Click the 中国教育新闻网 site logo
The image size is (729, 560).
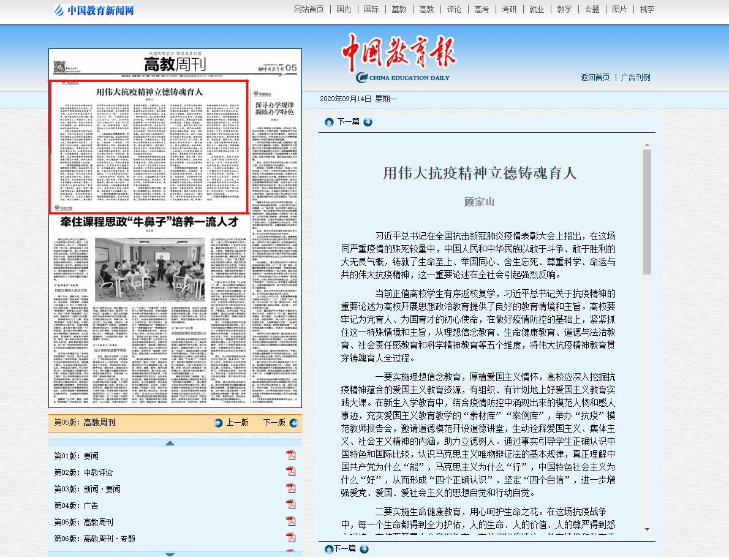pyautogui.click(x=94, y=10)
